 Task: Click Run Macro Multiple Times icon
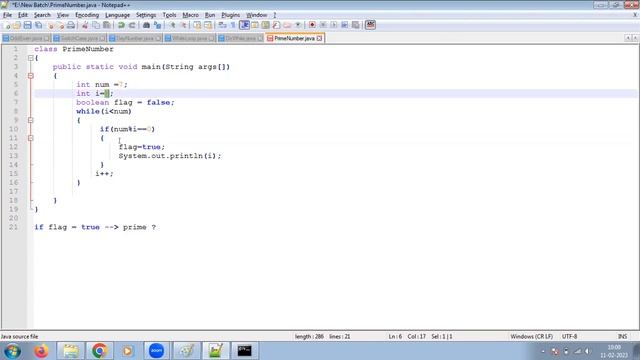pyautogui.click(x=344, y=25)
